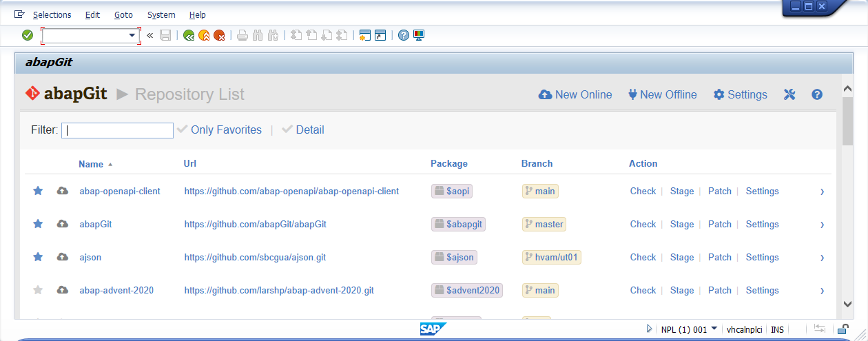This screenshot has height=341, width=868.
Task: Click the Generate Shortcut icon
Action: coord(380,35)
